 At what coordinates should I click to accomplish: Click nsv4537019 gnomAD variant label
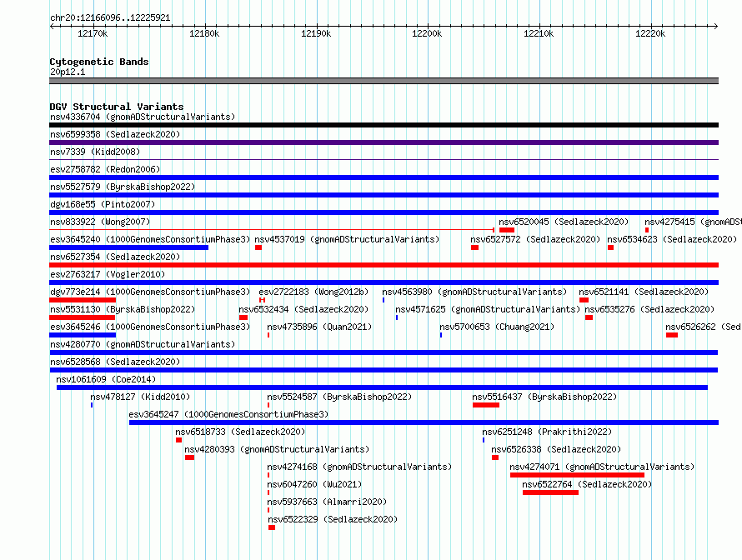pos(347,239)
